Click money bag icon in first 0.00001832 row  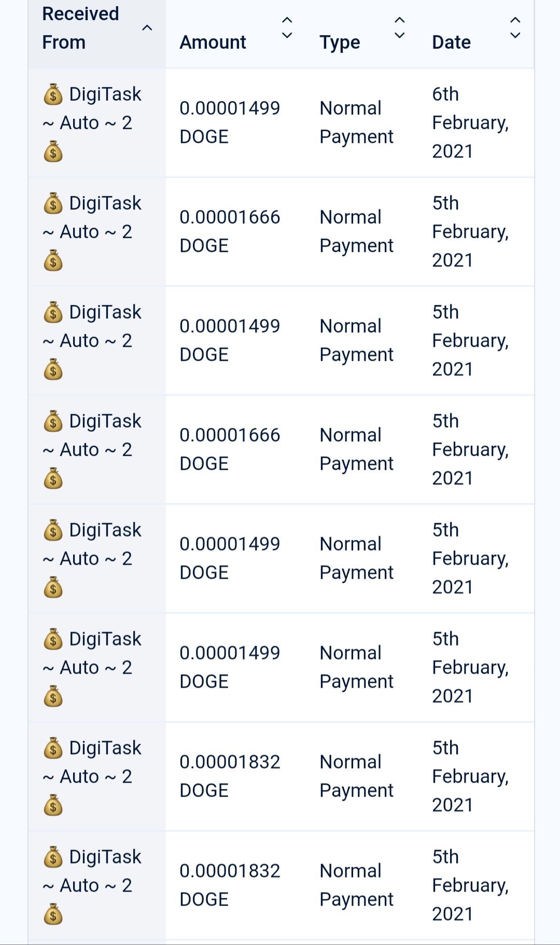[x=53, y=748]
